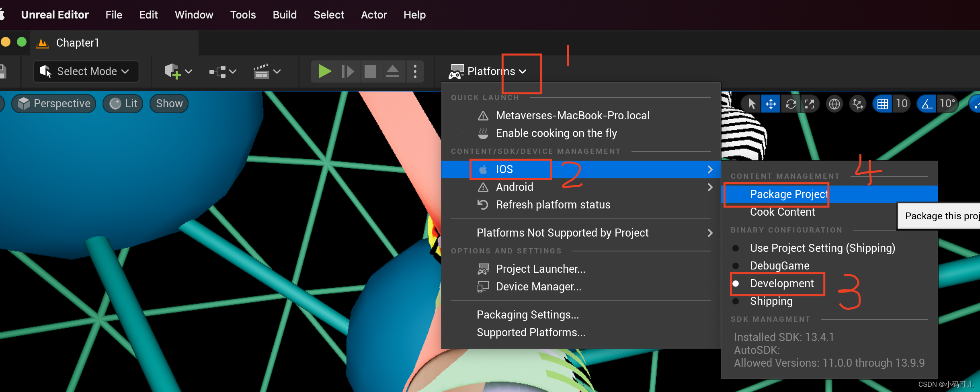Select the Translate move tool
This screenshot has height=392, width=980.
click(771, 104)
